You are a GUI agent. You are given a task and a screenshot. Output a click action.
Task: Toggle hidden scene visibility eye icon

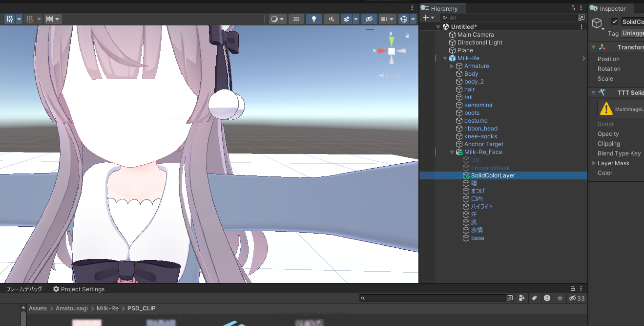point(369,19)
